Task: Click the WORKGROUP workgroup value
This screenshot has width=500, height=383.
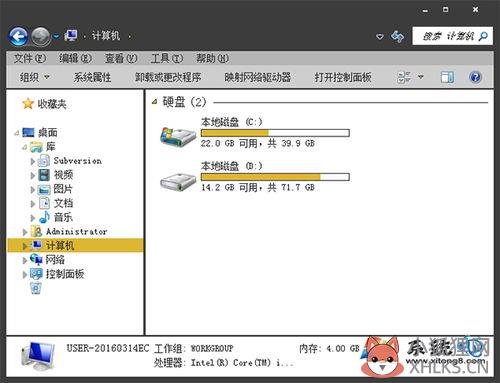Action: pos(212,349)
